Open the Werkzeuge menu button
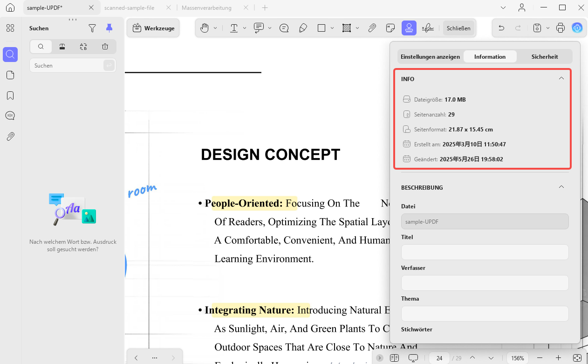Viewport: 588px width, 364px height. point(153,28)
